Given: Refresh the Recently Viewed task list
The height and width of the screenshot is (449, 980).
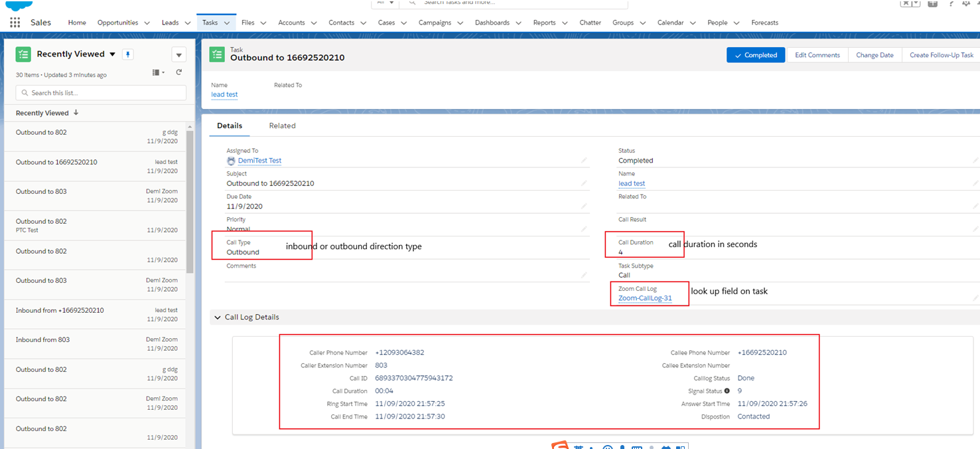Looking at the screenshot, I should [x=178, y=72].
